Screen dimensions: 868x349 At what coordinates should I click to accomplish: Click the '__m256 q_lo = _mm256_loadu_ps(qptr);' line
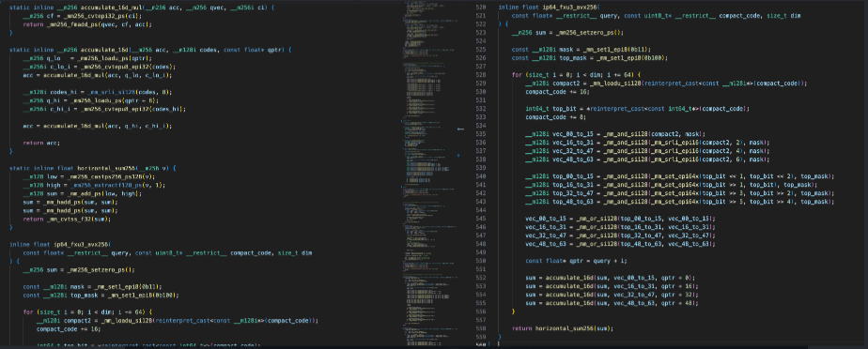pyautogui.click(x=87, y=58)
